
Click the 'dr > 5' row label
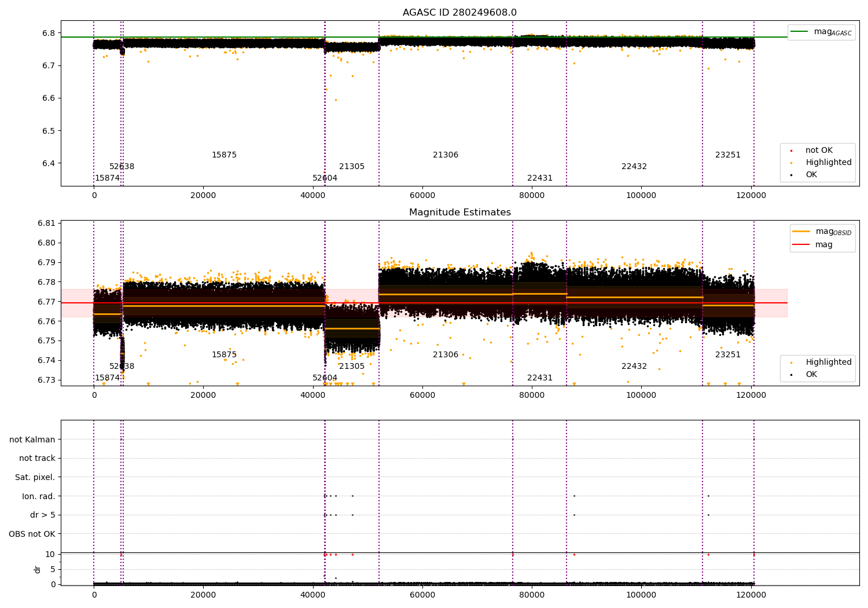click(x=43, y=515)
